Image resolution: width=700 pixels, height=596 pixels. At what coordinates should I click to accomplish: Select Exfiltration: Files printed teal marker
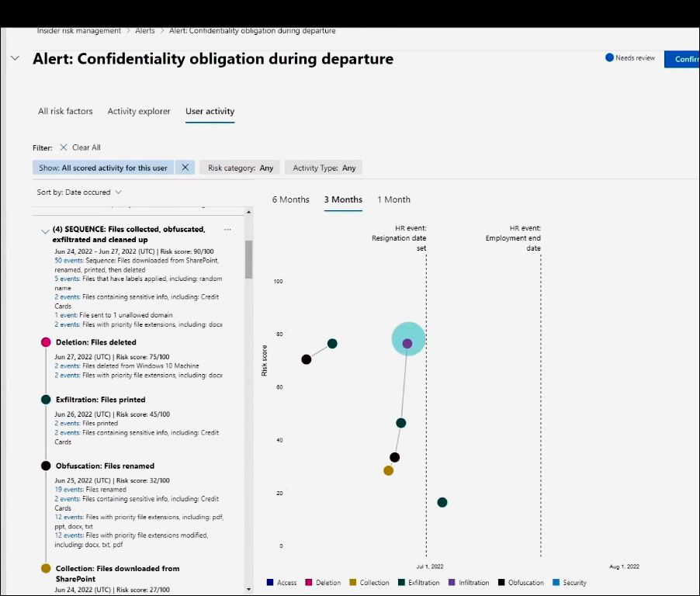[x=46, y=400]
